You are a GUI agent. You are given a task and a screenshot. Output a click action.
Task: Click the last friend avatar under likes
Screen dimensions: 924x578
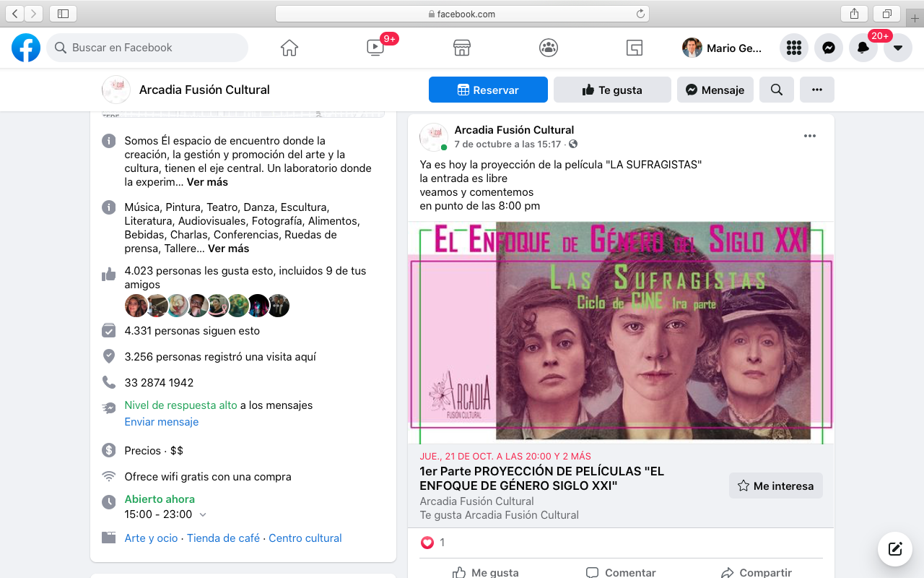[x=279, y=306]
